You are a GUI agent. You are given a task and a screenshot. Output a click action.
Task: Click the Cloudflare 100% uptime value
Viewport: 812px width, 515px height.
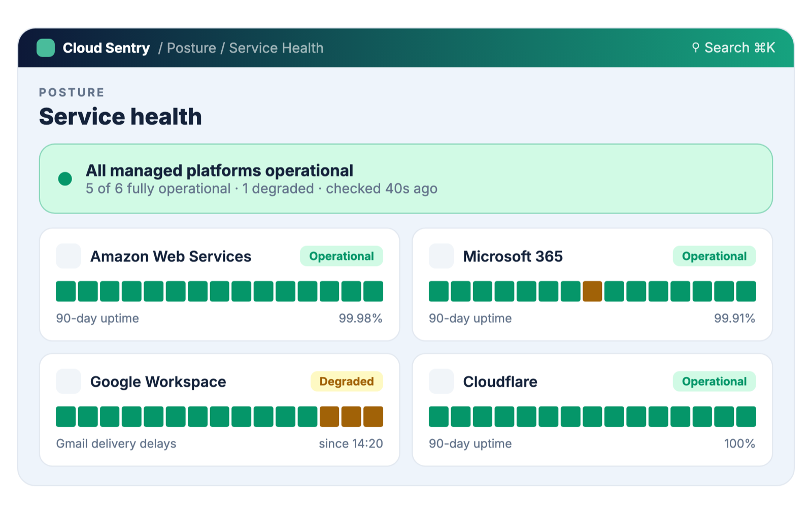[739, 443]
